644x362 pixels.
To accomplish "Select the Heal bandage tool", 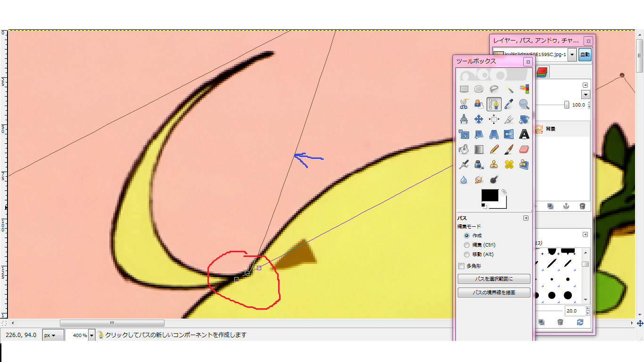I will coord(509,165).
